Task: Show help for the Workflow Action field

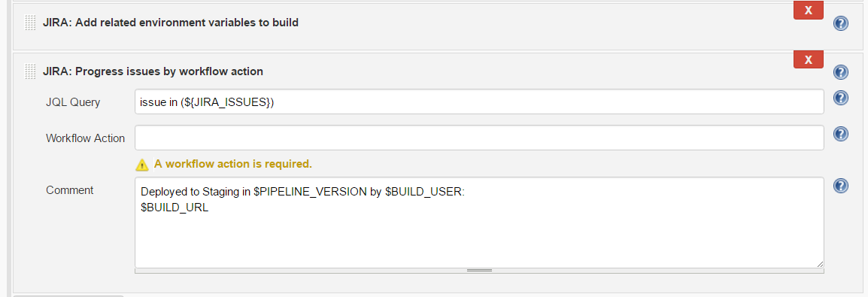Action: (x=840, y=134)
